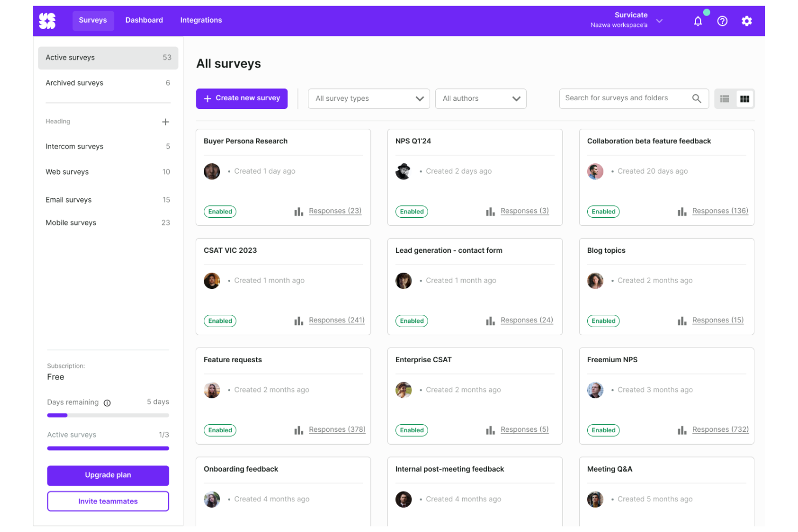Click the search for surveys field
Viewport: 798px width, 532px height.
click(x=625, y=98)
